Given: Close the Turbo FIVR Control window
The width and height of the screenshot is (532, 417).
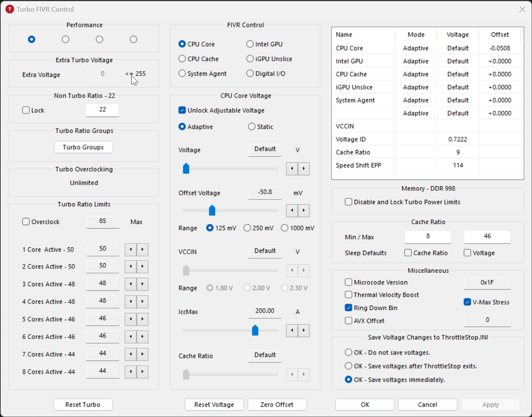Looking at the screenshot, I should (522, 9).
